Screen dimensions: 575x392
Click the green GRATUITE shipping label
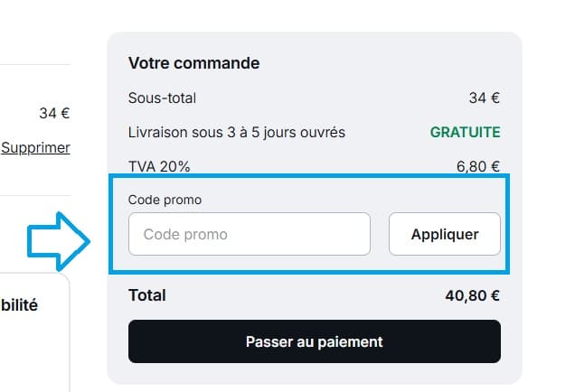coord(465,132)
